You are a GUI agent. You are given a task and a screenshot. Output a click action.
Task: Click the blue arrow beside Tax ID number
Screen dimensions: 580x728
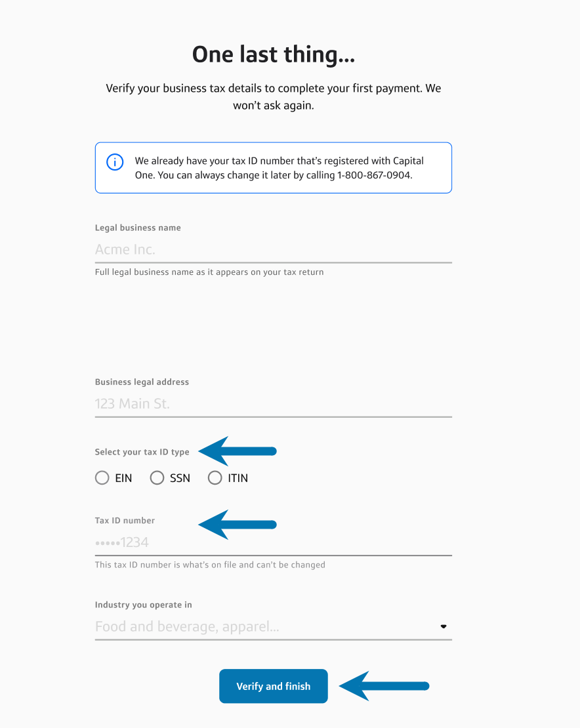pos(238,525)
